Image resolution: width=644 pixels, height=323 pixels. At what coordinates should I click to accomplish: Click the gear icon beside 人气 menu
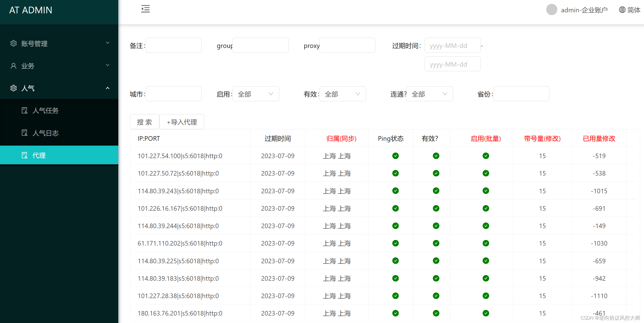[x=13, y=88]
